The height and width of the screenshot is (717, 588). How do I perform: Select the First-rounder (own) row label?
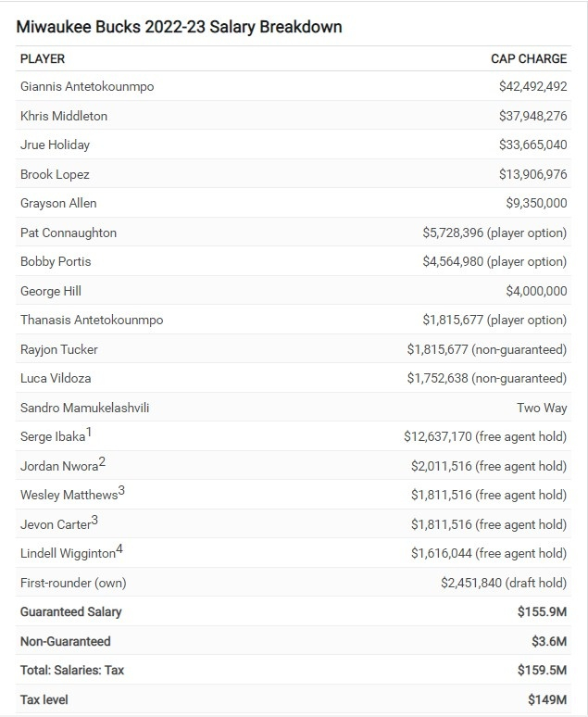73,583
